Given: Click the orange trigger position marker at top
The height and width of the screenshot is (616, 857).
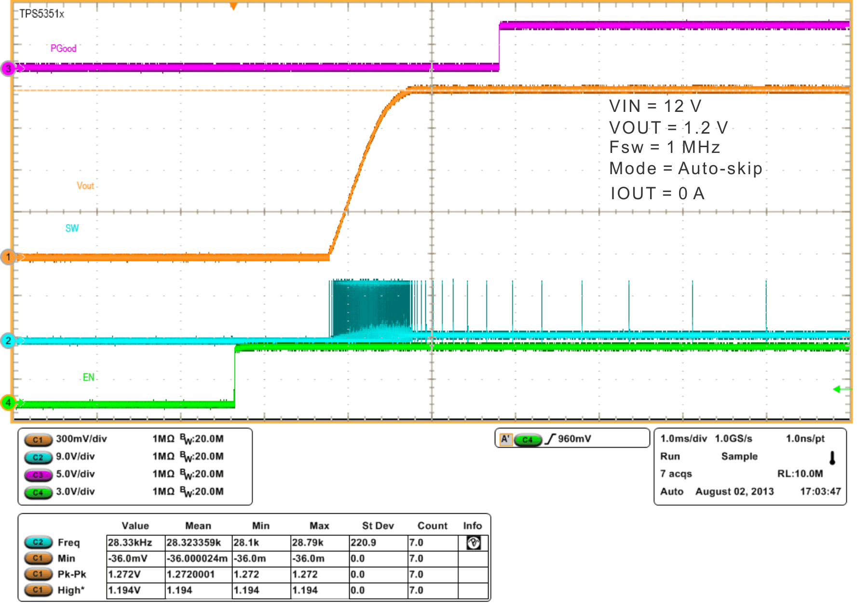Looking at the screenshot, I should point(233,5).
